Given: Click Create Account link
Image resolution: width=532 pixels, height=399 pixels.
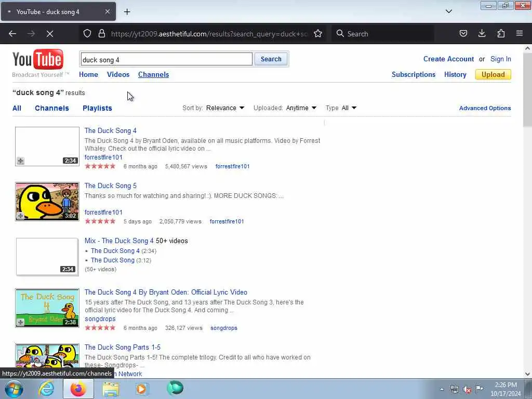Looking at the screenshot, I should [448, 59].
